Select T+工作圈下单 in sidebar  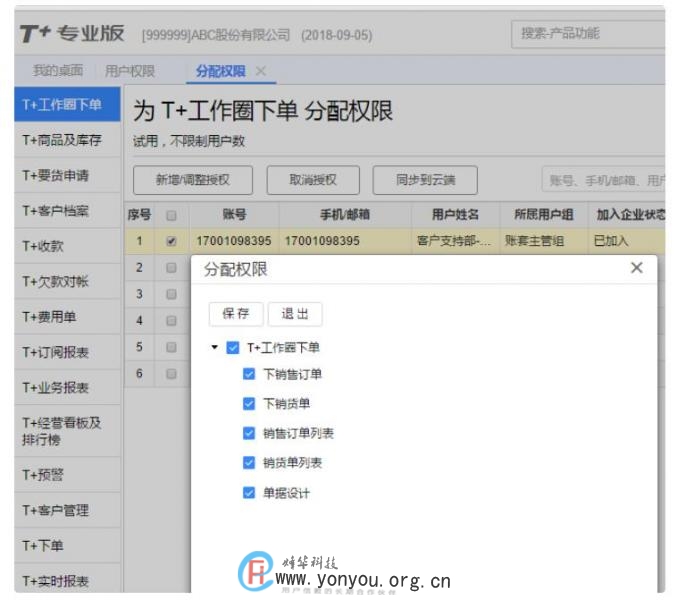coord(67,104)
